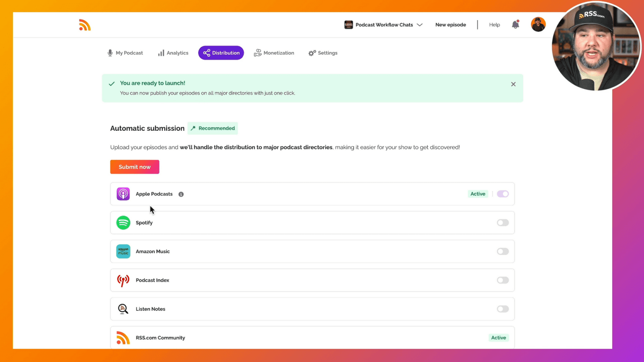Enable the Spotify distribution toggle

(x=502, y=222)
